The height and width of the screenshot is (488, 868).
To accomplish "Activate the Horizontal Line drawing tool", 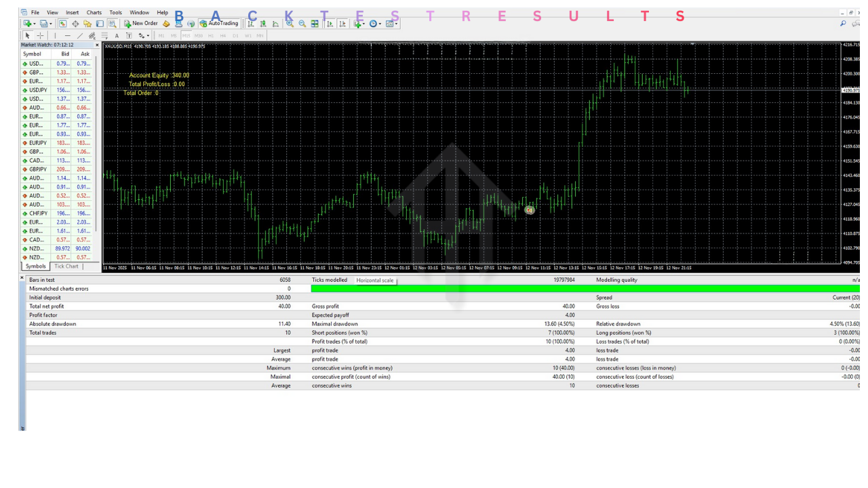I will point(68,35).
